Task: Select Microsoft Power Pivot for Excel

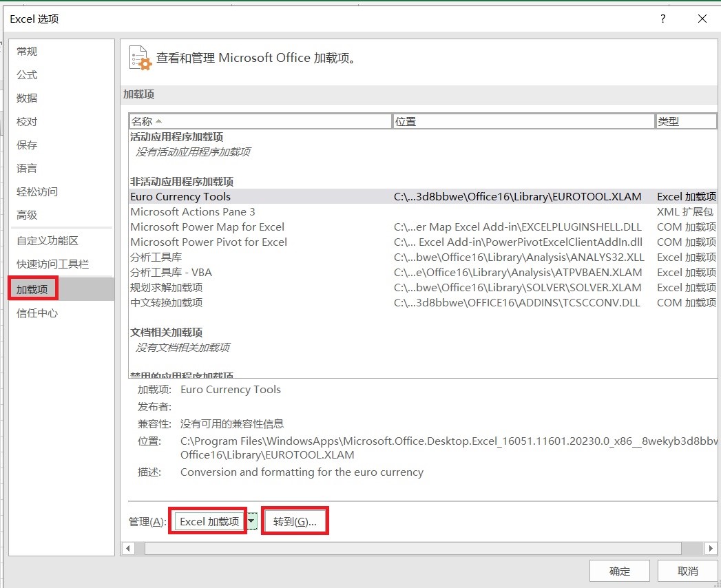Action: click(x=209, y=242)
